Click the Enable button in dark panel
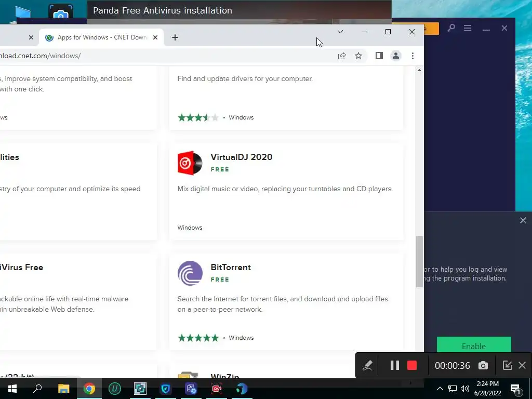Image resolution: width=532 pixels, height=399 pixels. (474, 345)
